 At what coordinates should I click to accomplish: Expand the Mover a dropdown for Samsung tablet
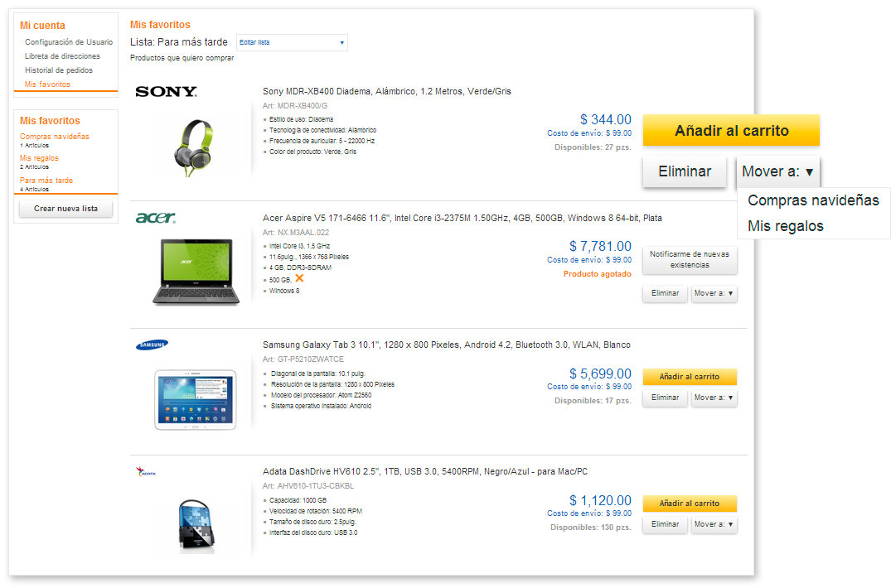714,398
